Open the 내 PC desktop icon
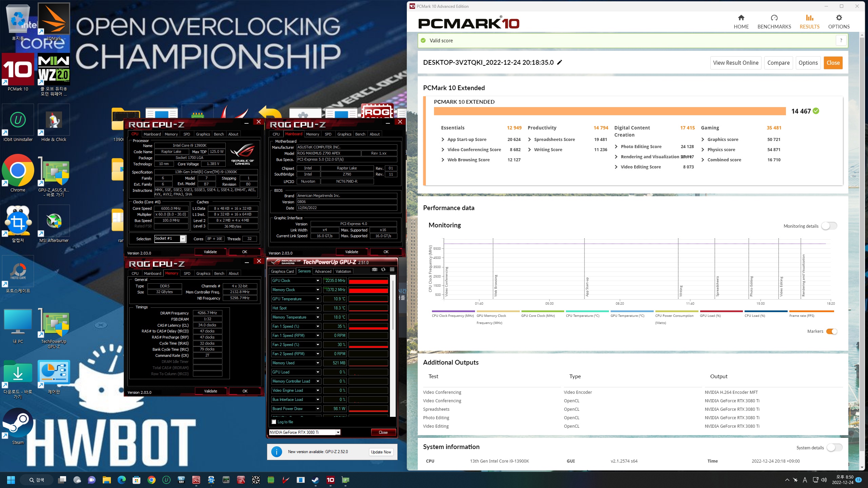This screenshot has width=868, height=488. pos(18,325)
